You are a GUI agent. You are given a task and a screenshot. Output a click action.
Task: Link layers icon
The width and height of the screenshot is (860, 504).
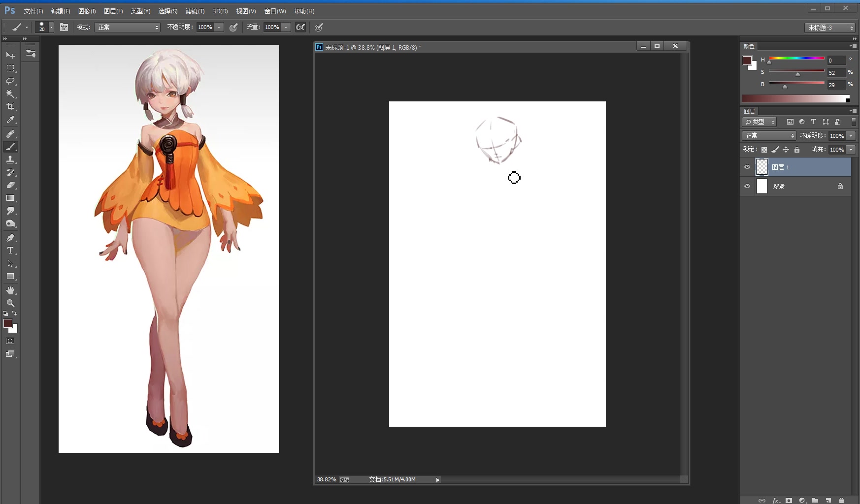(762, 500)
